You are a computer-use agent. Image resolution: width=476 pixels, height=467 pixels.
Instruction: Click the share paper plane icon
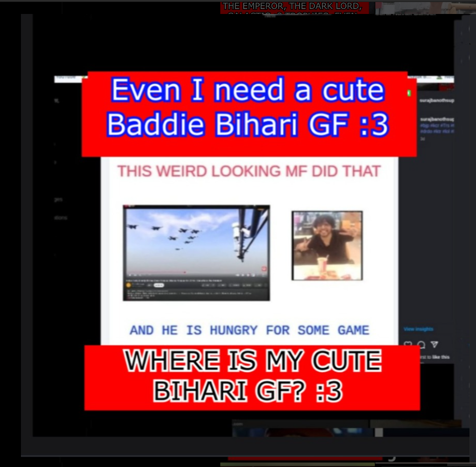434,345
